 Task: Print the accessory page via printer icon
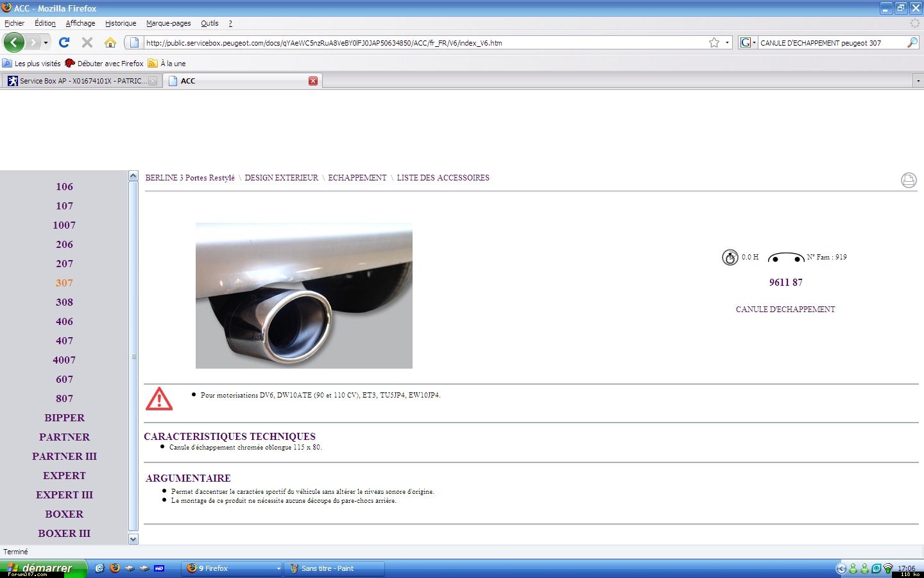click(x=909, y=180)
